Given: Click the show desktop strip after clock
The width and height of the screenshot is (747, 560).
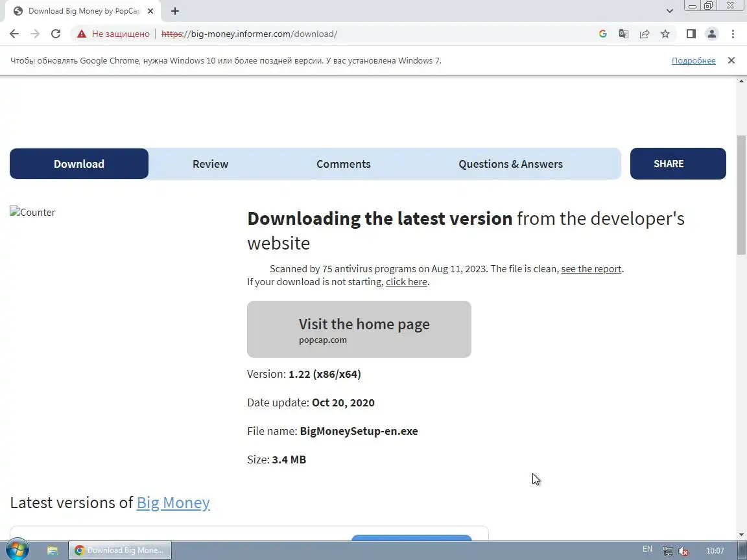Looking at the screenshot, I should tap(742, 550).
